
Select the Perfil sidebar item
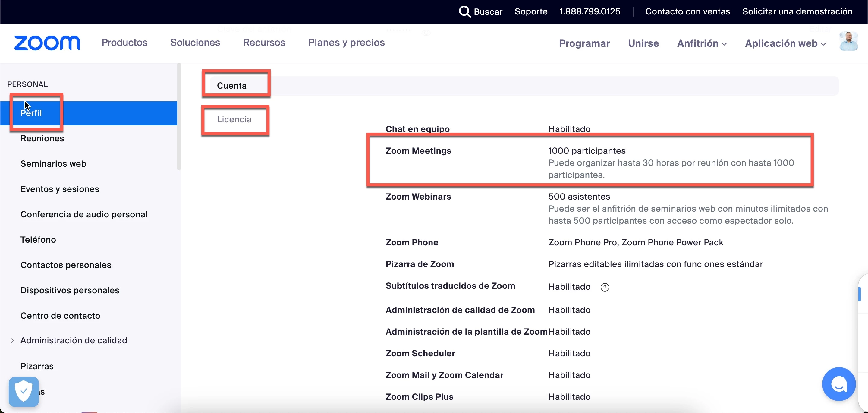[x=31, y=113]
